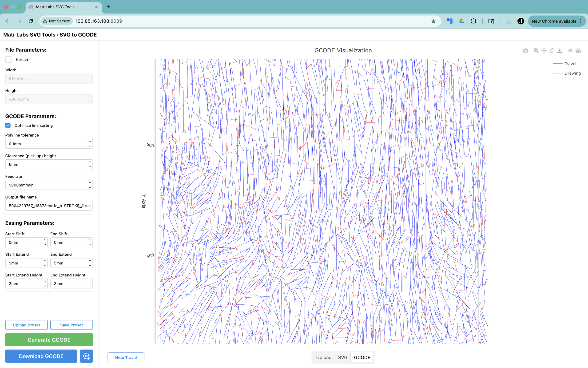The width and height of the screenshot is (588, 368).
Task: Decrease Clearance height with down stepper
Action: 90,167
